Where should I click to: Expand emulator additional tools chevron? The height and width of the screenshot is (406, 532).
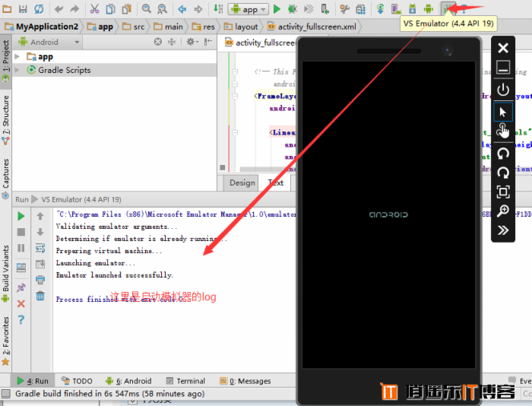point(502,230)
